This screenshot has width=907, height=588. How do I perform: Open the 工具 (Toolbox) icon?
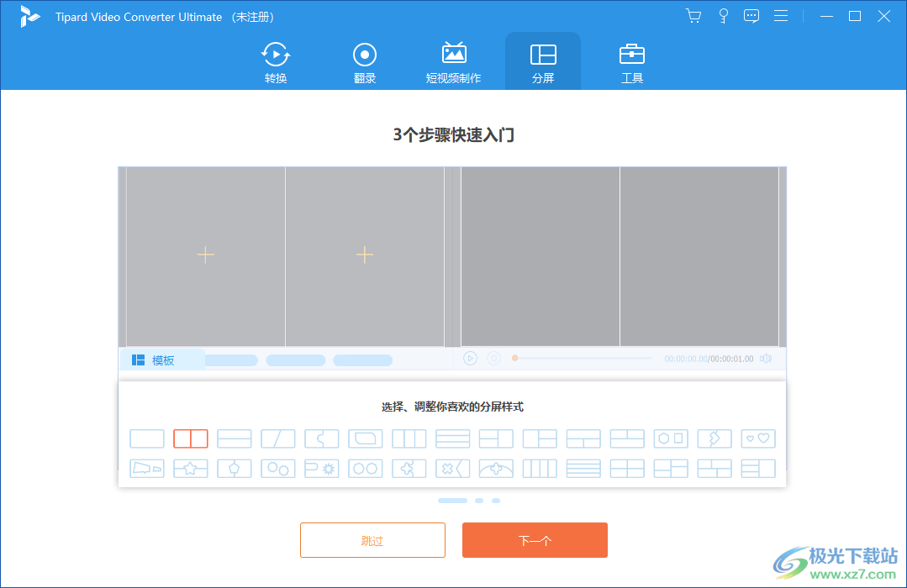(x=631, y=60)
